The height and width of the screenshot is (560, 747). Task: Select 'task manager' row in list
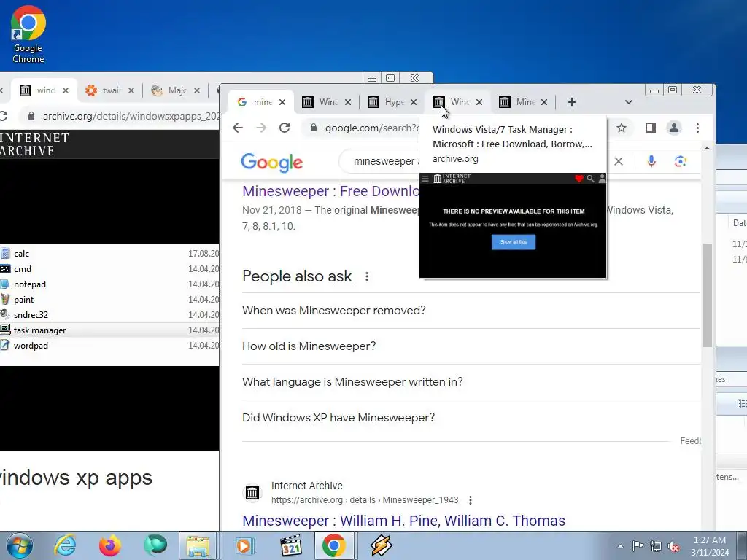point(109,330)
